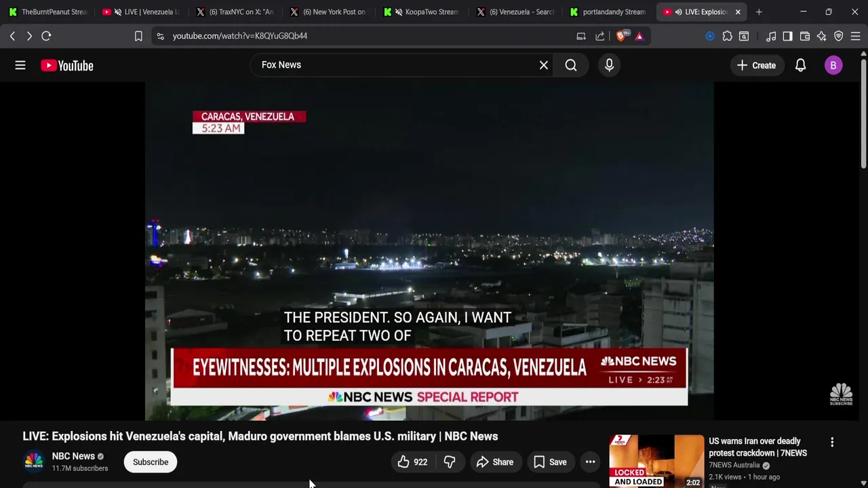
Task: Open the account avatar menu
Action: (833, 65)
